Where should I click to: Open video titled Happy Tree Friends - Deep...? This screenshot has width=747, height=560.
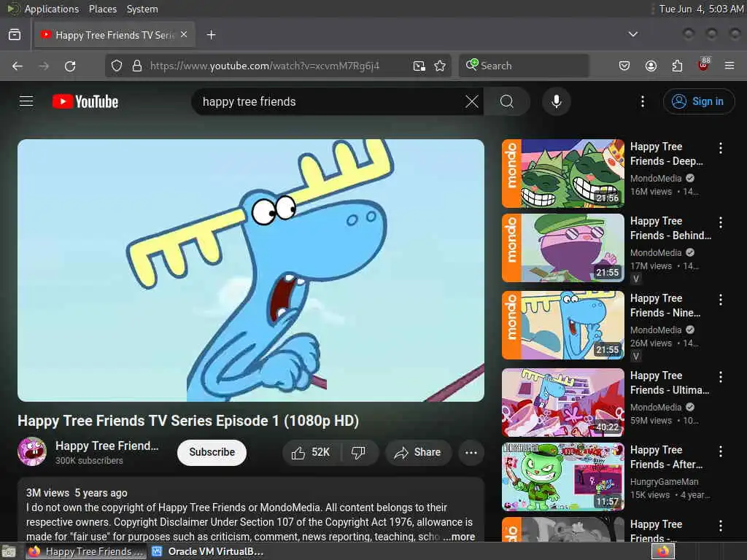tap(667, 154)
